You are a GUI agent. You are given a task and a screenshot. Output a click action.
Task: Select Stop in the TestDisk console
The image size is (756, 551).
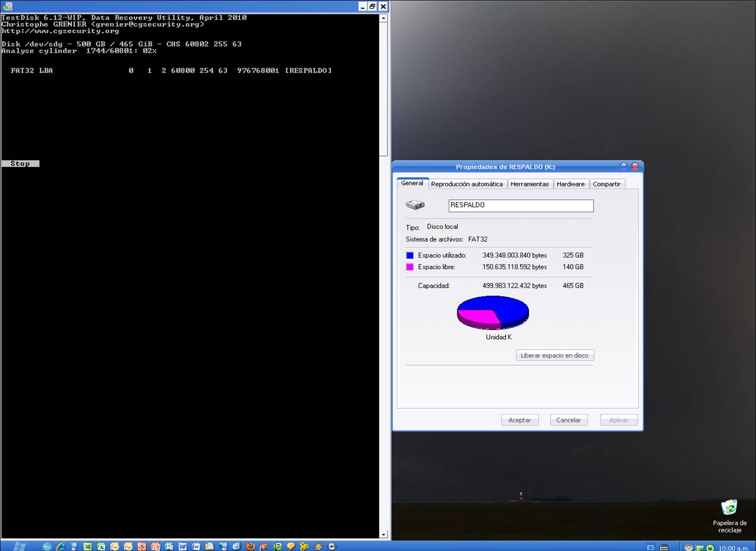tap(20, 164)
